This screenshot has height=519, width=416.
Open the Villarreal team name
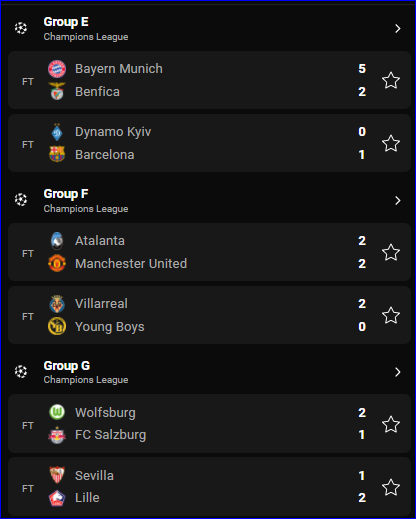point(101,304)
